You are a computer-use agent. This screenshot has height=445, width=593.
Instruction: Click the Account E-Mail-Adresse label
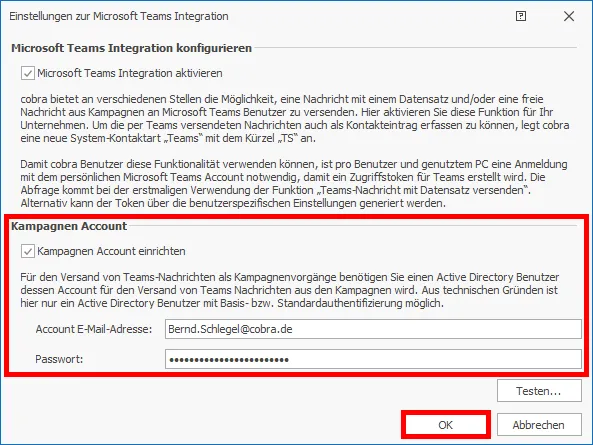[x=93, y=329]
